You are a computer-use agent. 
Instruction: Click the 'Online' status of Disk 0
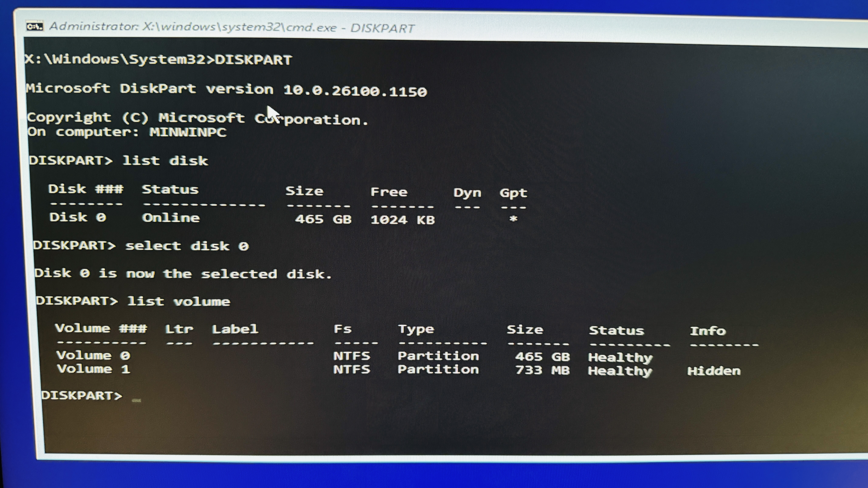171,218
